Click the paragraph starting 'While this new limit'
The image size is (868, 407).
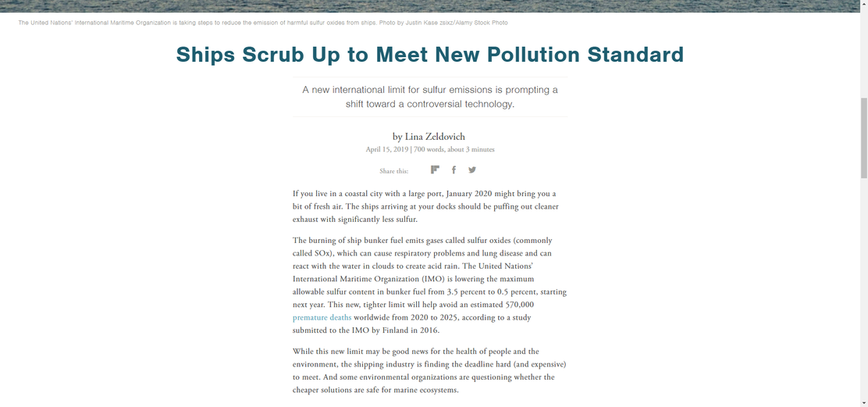tap(429, 370)
